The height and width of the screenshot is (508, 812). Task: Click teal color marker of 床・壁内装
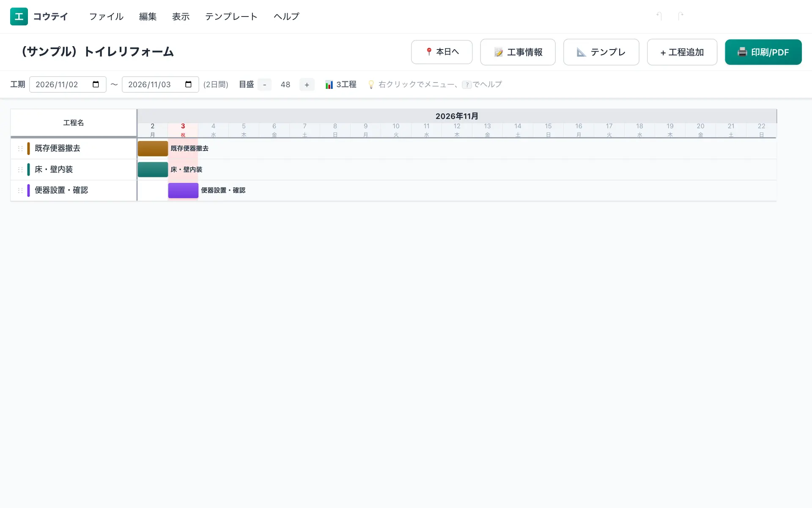click(28, 169)
